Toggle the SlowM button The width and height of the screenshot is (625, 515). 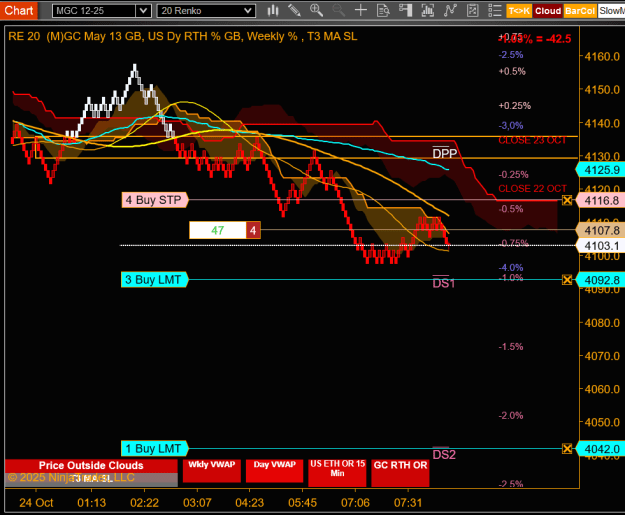(x=611, y=11)
